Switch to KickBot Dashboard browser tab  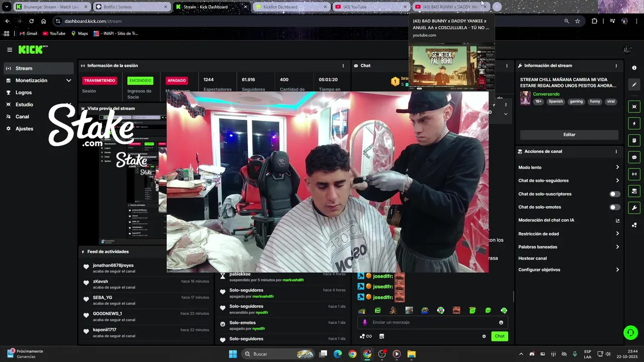(291, 7)
